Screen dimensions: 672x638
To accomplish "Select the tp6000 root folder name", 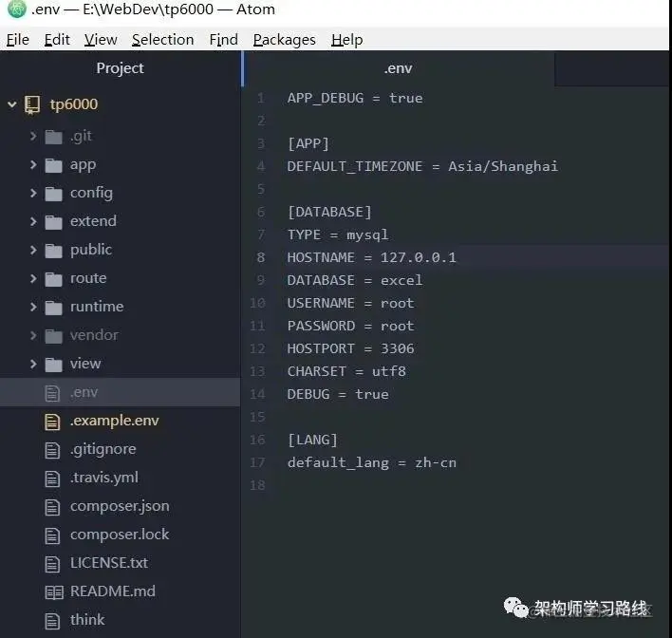I will click(74, 104).
